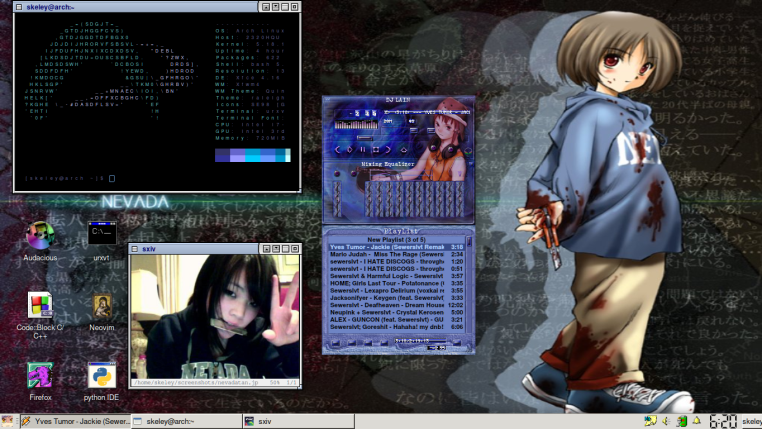The width and height of the screenshot is (762, 429).
Task: Click the sxiv image of the girl
Action: click(x=215, y=317)
